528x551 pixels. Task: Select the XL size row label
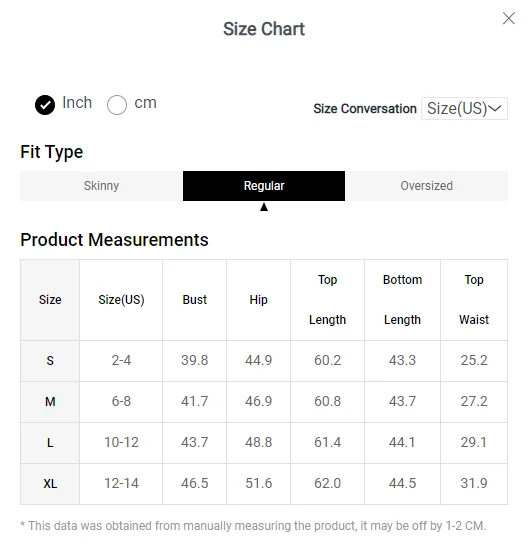(x=50, y=484)
